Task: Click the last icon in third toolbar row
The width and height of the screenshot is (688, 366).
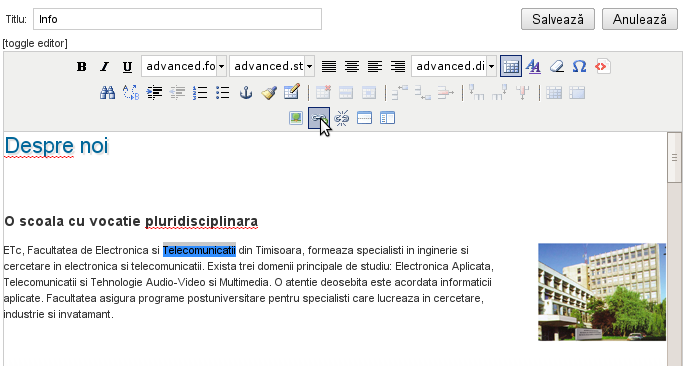Action: 387,118
